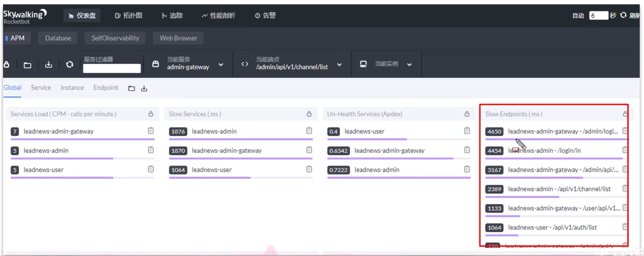Copy leadnews-admin-gateway name in Services Load
The width and height of the screenshot is (644, 256).
click(x=151, y=131)
